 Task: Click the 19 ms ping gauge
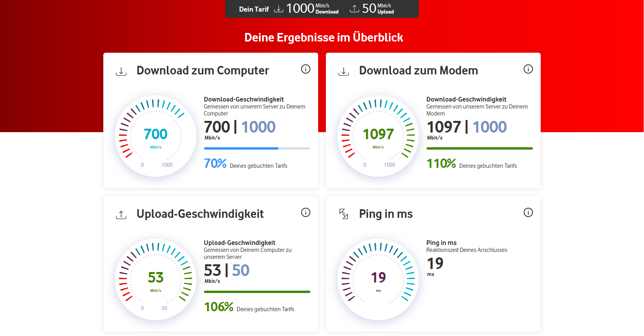point(378,279)
